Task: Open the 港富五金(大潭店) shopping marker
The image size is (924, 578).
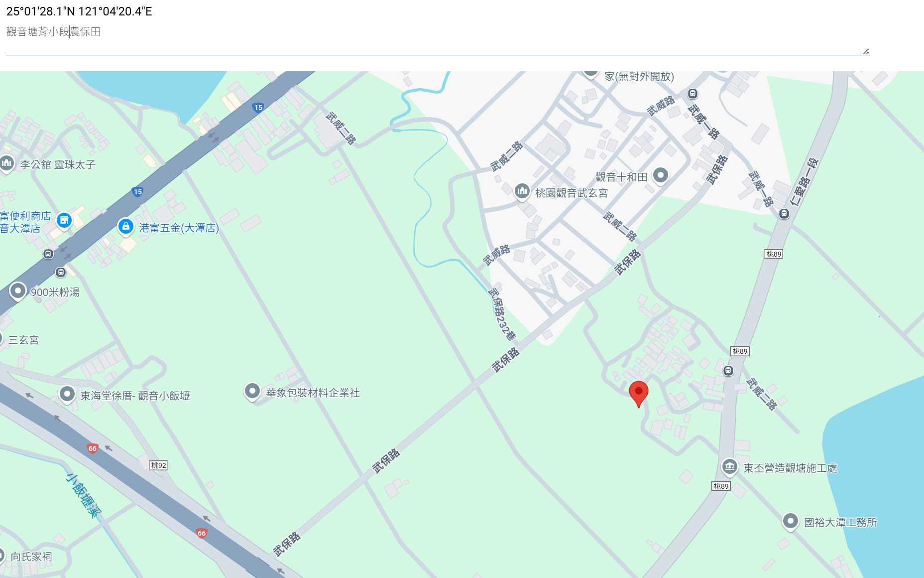Action: 126,227
